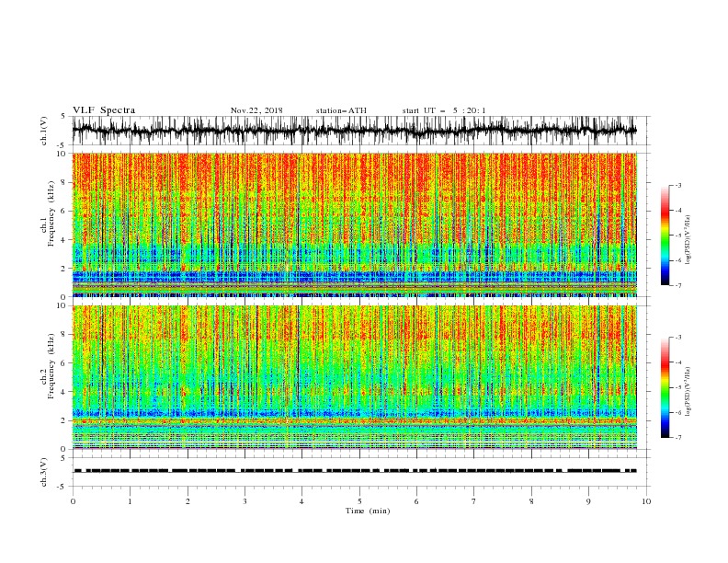Click the '-7' label on ch.2 color bar
Viewport: 728px width, 563px height.
click(x=677, y=438)
